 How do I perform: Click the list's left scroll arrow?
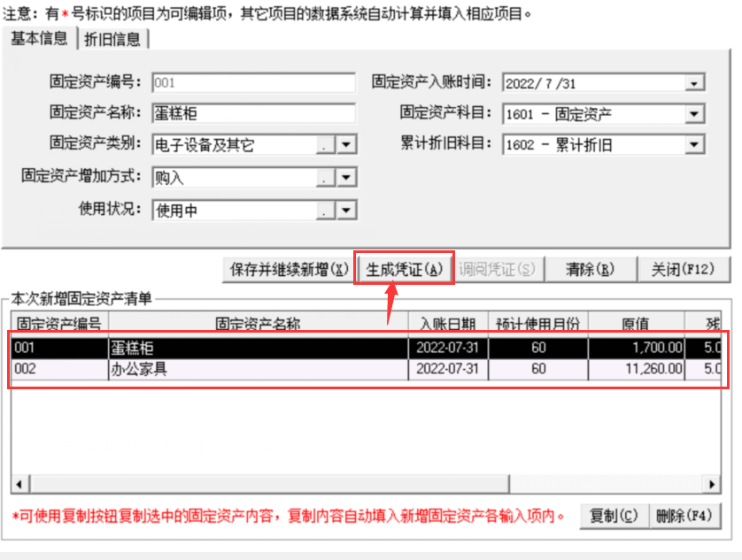[19, 484]
